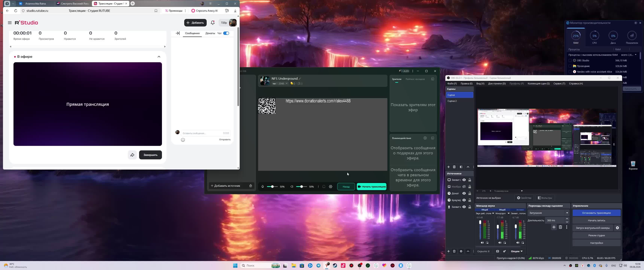644x270 pixels.
Task: Collapse the В эфире section
Action: click(159, 57)
